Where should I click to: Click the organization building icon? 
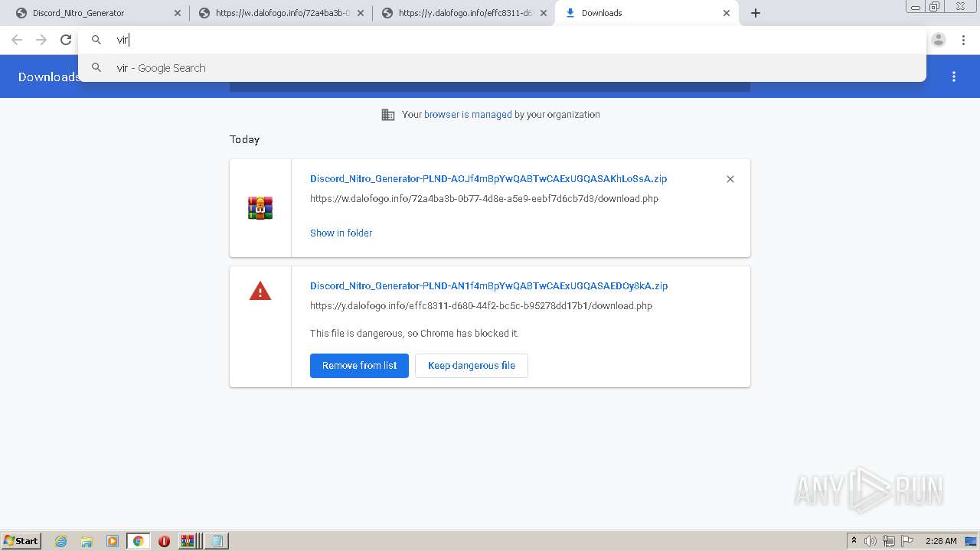tap(388, 115)
